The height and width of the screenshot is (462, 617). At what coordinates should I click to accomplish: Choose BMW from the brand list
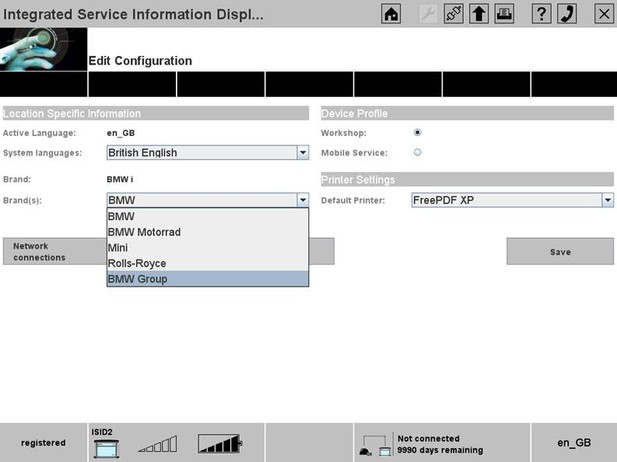coord(208,216)
